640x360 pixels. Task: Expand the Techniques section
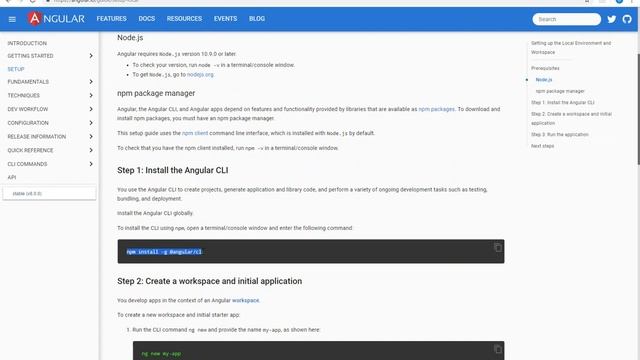click(50, 96)
